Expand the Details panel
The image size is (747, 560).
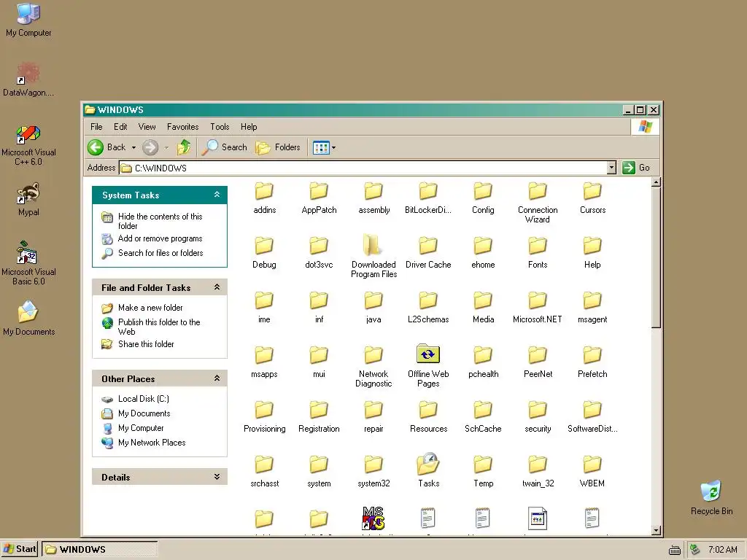217,477
